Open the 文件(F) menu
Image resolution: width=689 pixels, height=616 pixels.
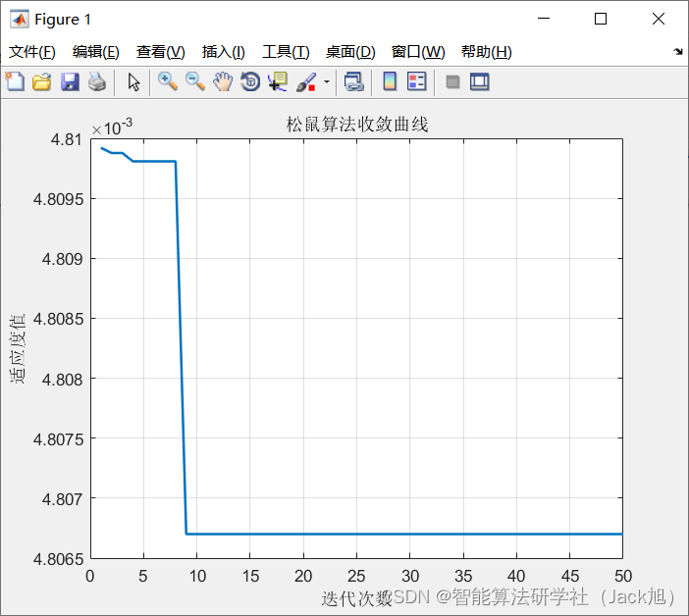pyautogui.click(x=32, y=52)
